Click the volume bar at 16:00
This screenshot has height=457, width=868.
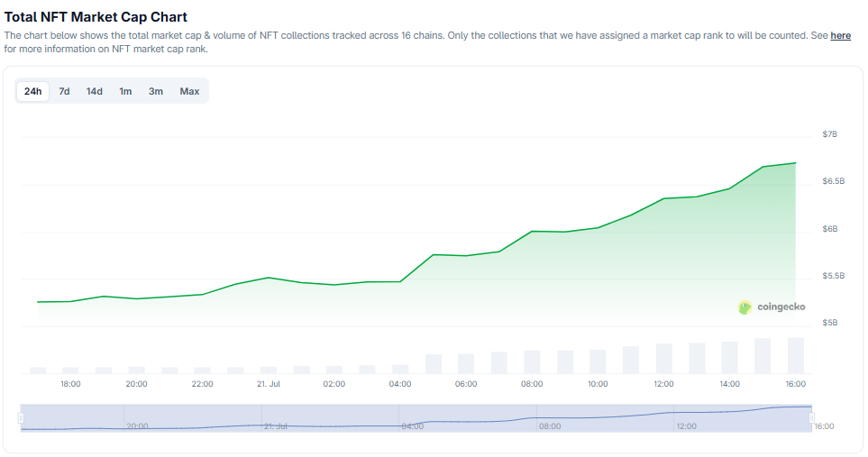pos(796,356)
